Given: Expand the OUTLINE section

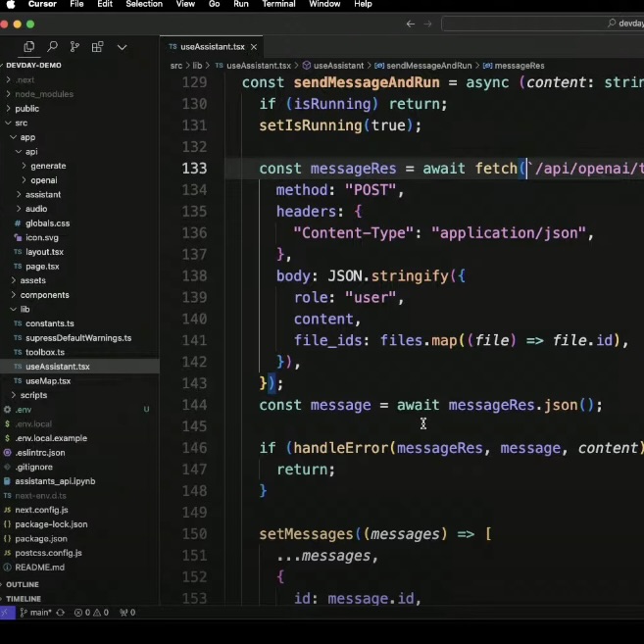Looking at the screenshot, I should (22, 584).
